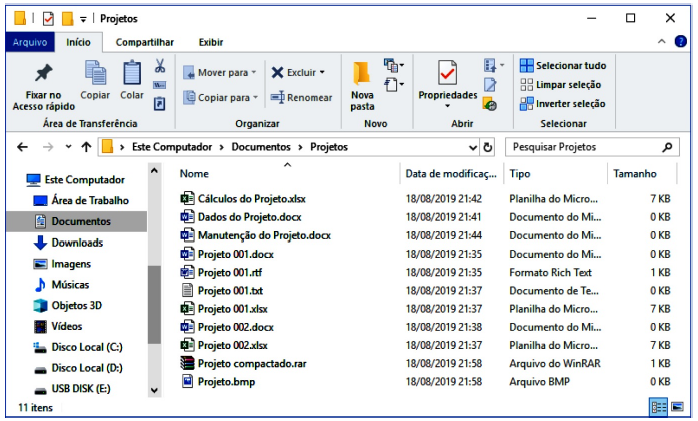
Task: Click Inverter seleção button
Action: point(563,103)
